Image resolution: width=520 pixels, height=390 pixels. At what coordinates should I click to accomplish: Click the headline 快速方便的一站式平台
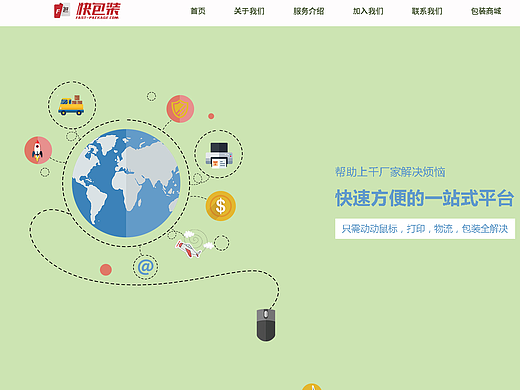[424, 198]
